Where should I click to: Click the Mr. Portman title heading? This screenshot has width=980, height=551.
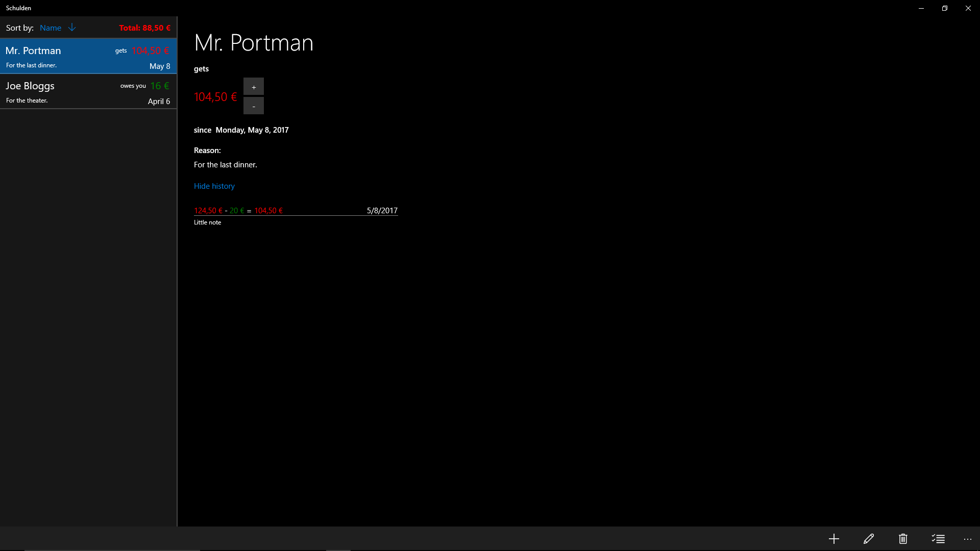click(x=254, y=43)
